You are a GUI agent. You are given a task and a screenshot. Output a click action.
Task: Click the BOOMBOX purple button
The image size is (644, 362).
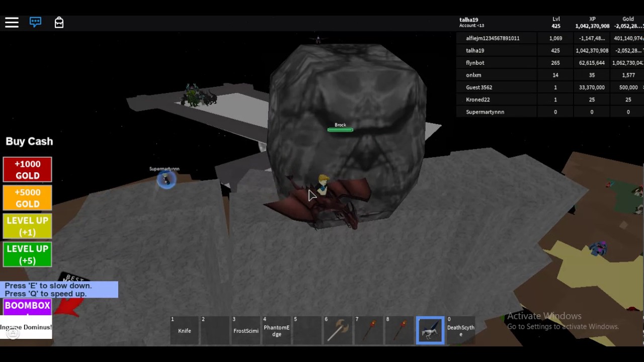coord(27,308)
